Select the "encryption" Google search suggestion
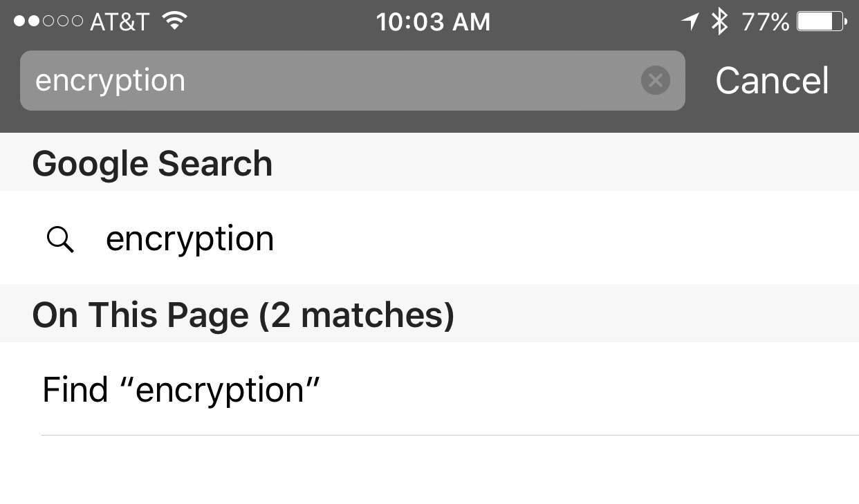Screen dimensions: 859x504 click(190, 239)
